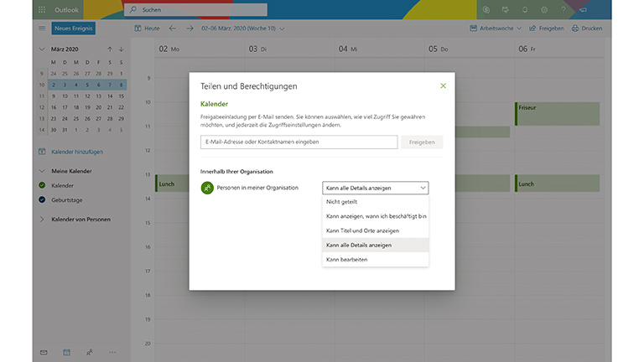Click the calendar icon in bottom navigation
The width and height of the screenshot is (644, 362).
click(x=66, y=352)
